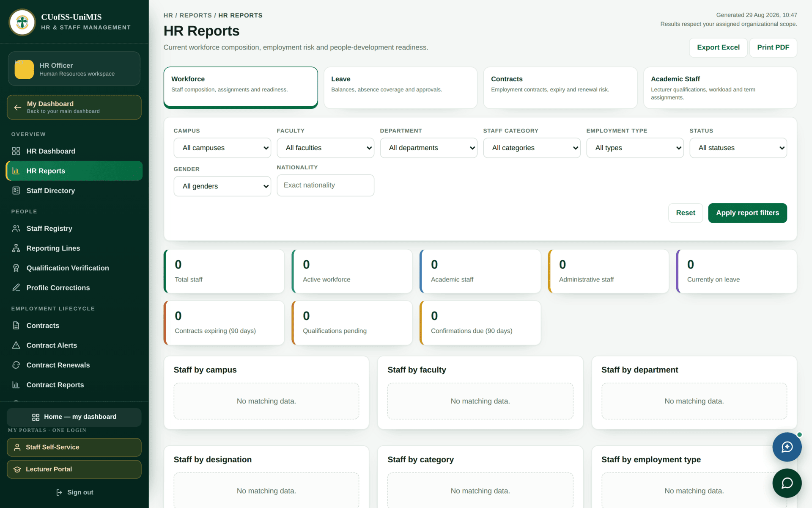Screen dimensions: 812x508
Task: Click Apply report filters
Action: click(x=747, y=213)
